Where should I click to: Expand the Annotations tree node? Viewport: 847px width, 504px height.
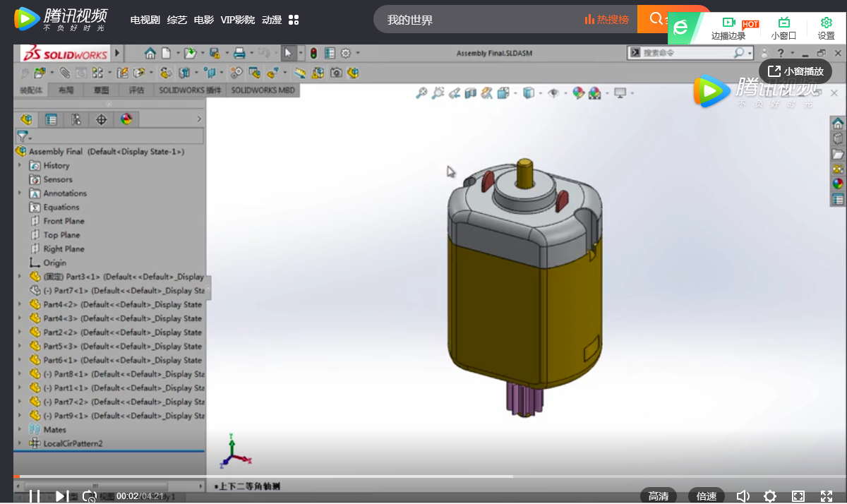tap(20, 193)
